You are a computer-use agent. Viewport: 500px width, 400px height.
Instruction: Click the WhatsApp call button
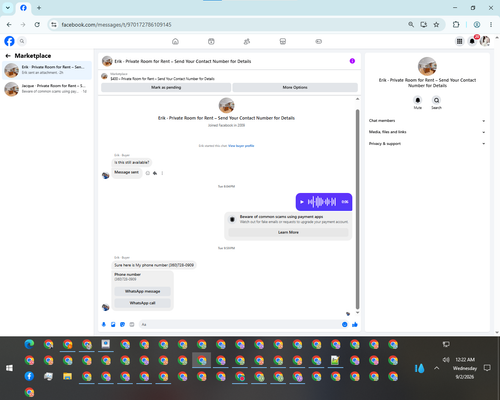tap(143, 303)
